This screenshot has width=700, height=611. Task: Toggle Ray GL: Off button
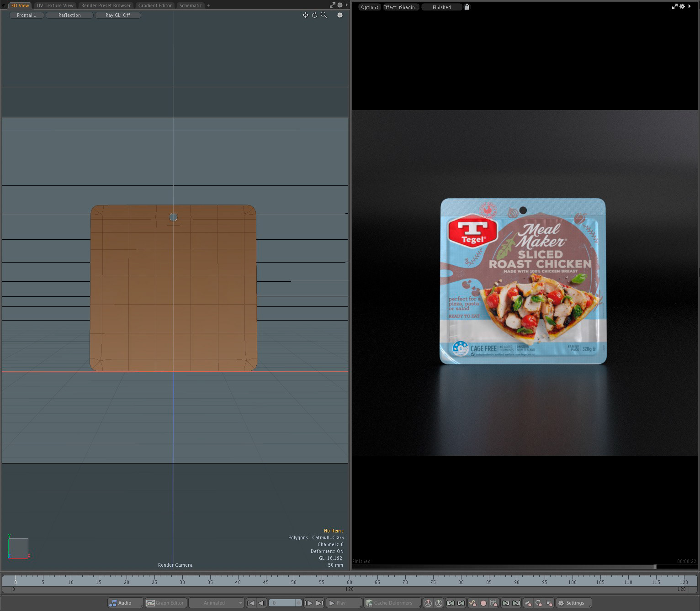118,15
